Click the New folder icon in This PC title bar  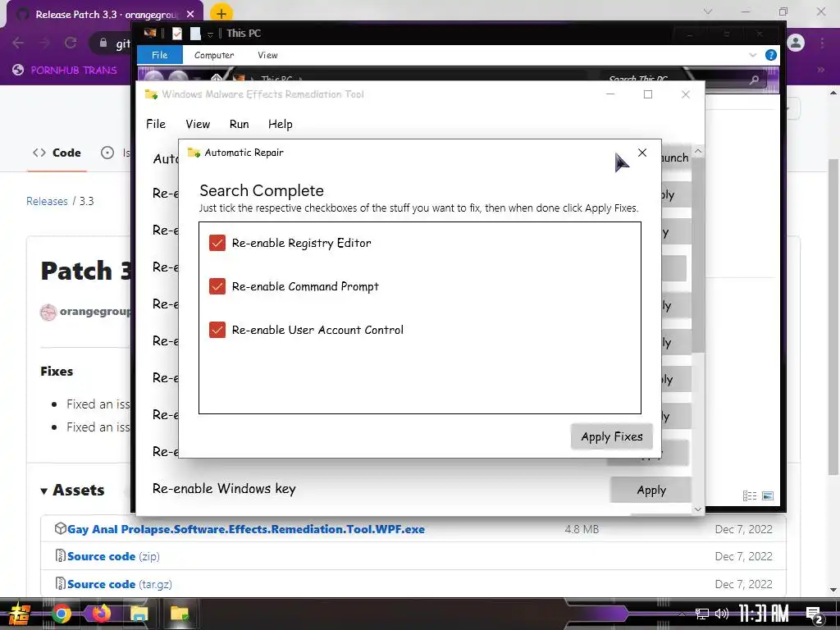point(195,34)
